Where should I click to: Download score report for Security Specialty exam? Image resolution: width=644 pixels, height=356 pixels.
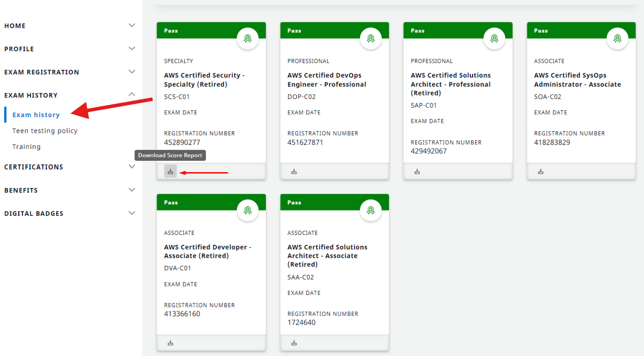[171, 171]
